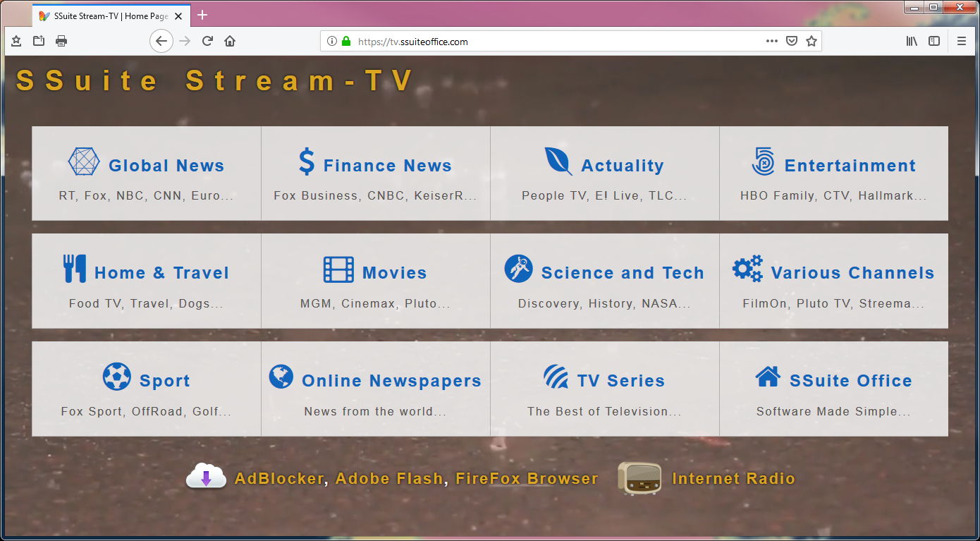Click the TV Series signal icon
Screen dimensions: 980x541
tap(556, 377)
